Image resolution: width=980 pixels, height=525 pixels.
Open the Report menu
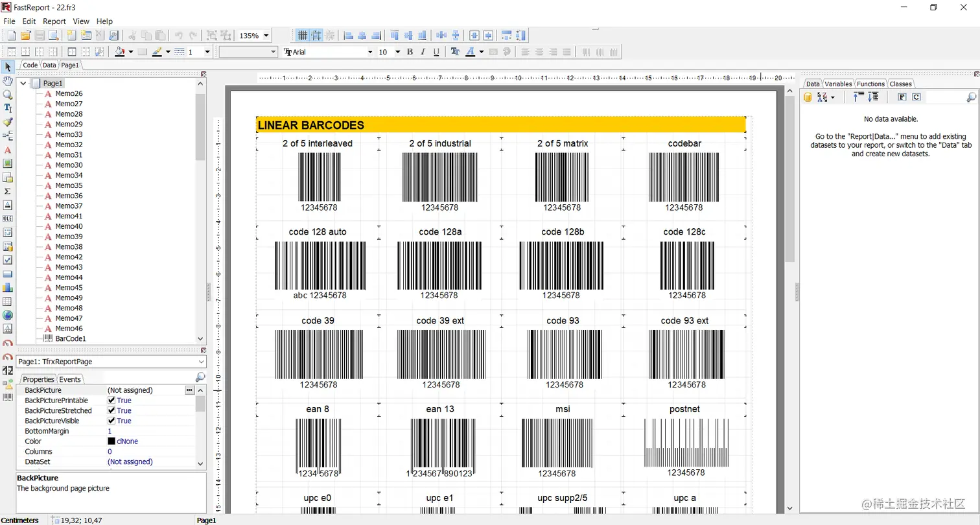(54, 21)
